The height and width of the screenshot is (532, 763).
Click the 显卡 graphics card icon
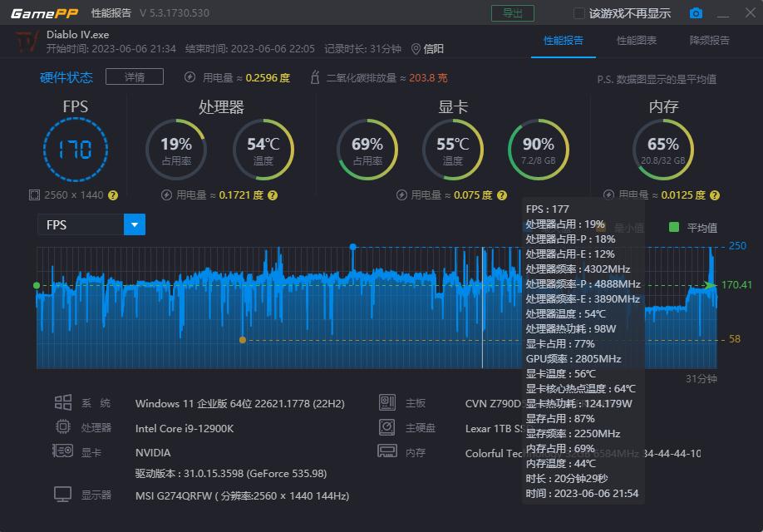pos(62,451)
